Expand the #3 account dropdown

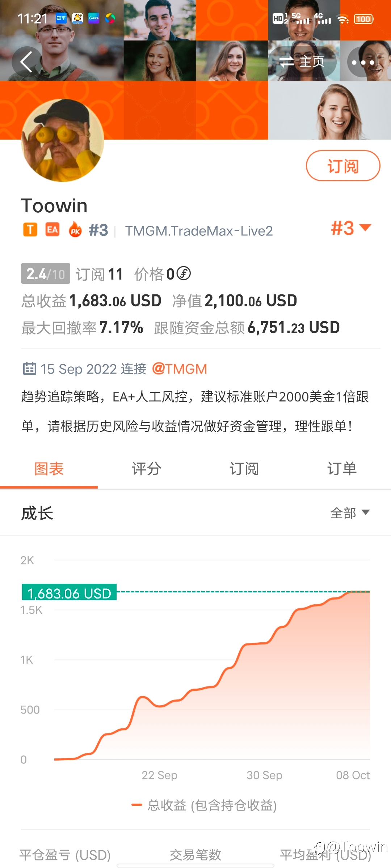click(351, 228)
